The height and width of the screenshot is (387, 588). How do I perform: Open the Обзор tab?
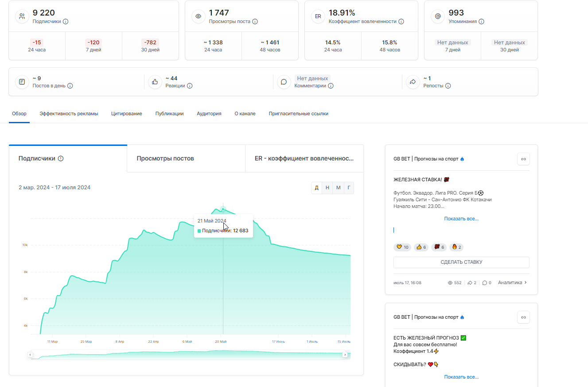click(x=19, y=113)
